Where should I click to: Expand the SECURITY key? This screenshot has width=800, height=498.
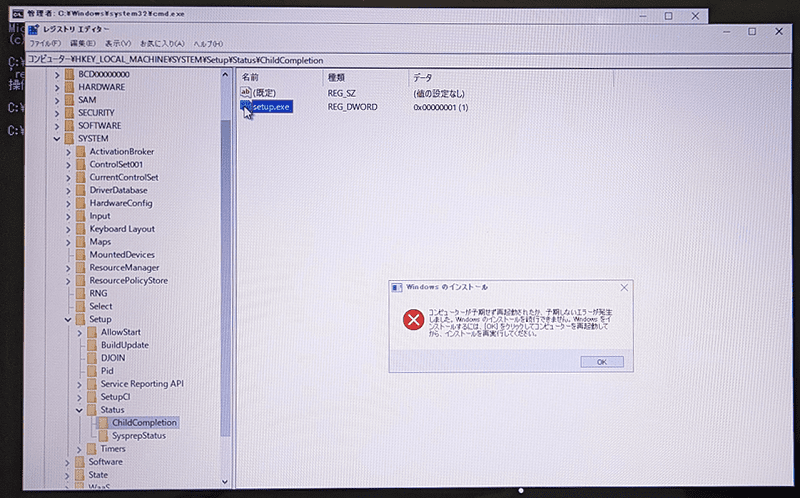click(x=57, y=113)
